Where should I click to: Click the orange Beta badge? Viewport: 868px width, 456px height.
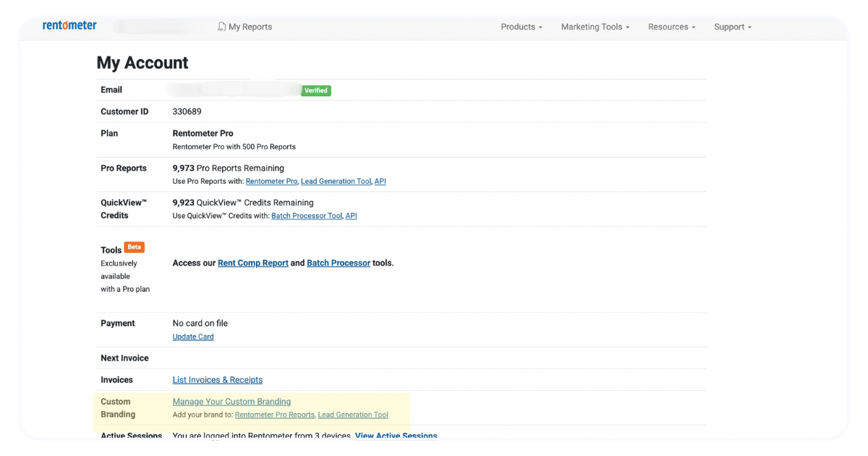coord(135,247)
